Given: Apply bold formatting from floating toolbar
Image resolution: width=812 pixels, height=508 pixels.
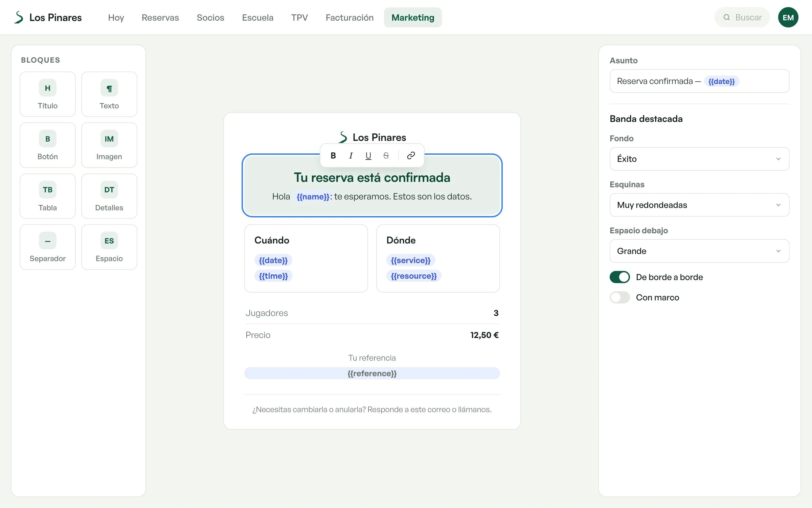Looking at the screenshot, I should (333, 155).
